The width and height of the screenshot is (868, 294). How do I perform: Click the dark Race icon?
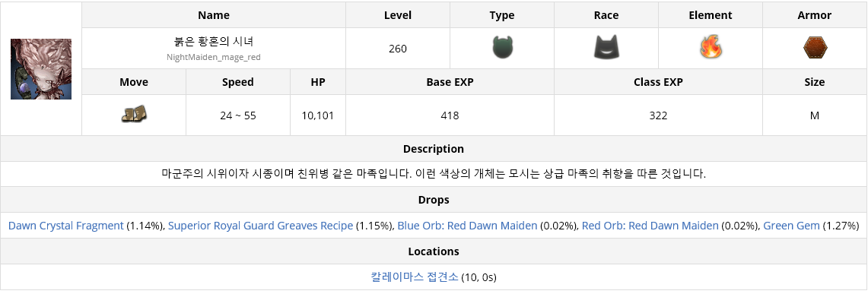606,48
